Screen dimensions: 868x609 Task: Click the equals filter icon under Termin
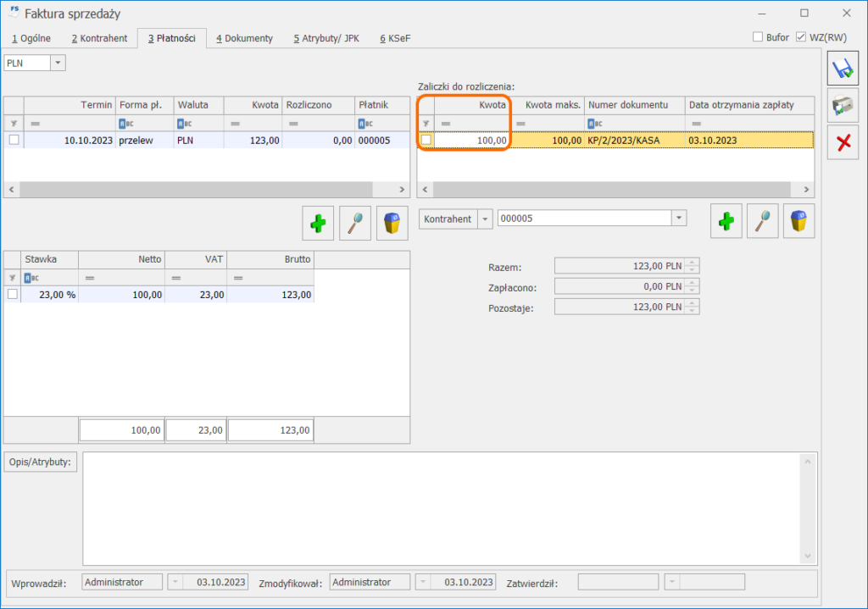(x=36, y=124)
